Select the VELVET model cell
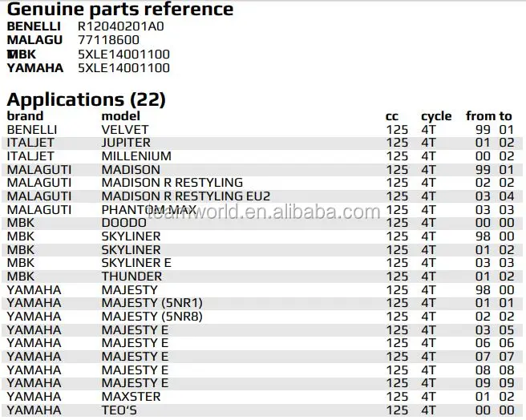This screenshot has width=526, height=420. click(125, 129)
